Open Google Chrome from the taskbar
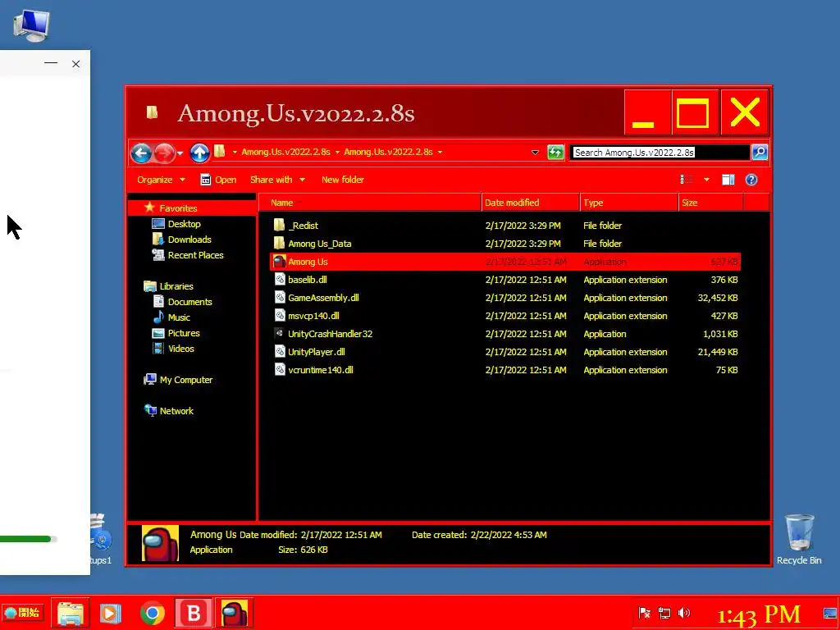 [153, 614]
